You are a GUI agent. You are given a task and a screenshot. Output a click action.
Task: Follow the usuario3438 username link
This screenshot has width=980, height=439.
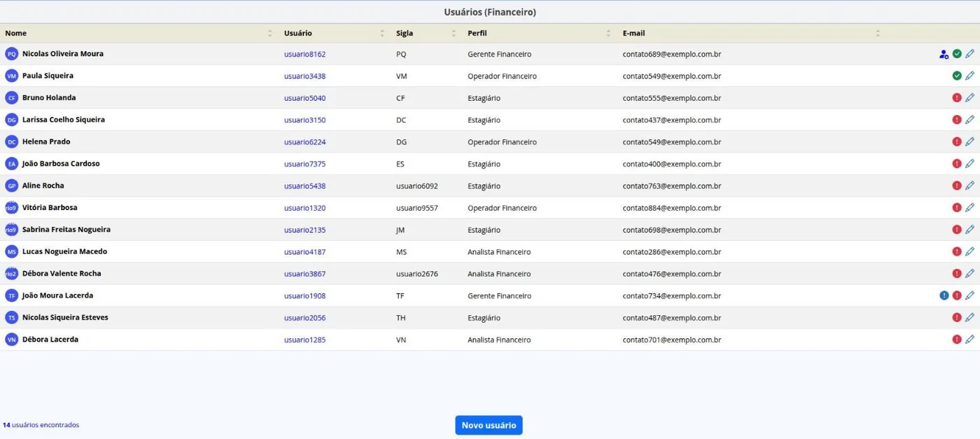[x=304, y=76]
